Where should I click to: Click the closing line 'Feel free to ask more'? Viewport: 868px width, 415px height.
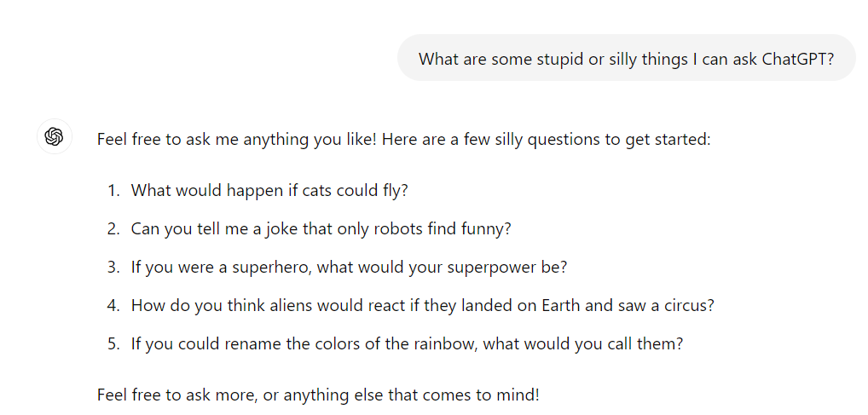318,395
